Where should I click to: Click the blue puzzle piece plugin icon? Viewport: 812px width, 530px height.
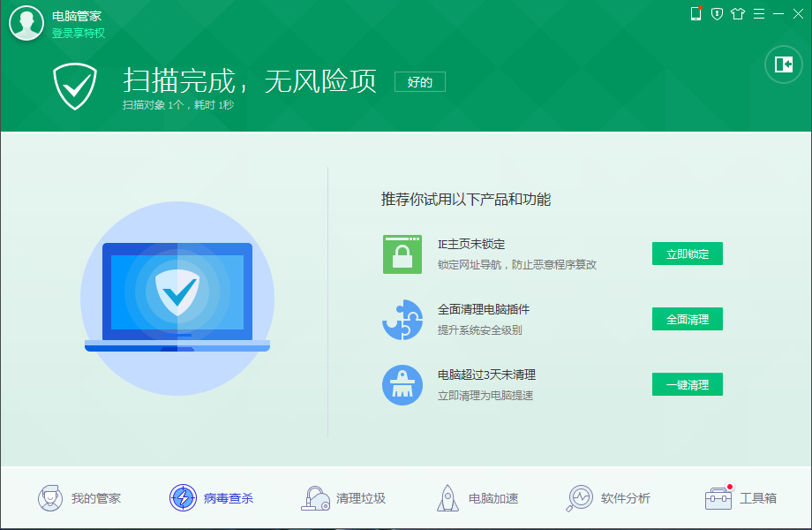coord(402,320)
